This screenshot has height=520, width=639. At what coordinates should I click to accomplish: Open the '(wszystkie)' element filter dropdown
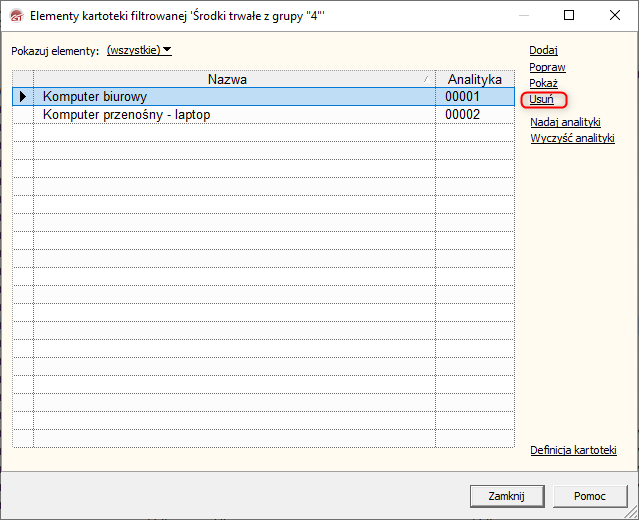coord(139,50)
